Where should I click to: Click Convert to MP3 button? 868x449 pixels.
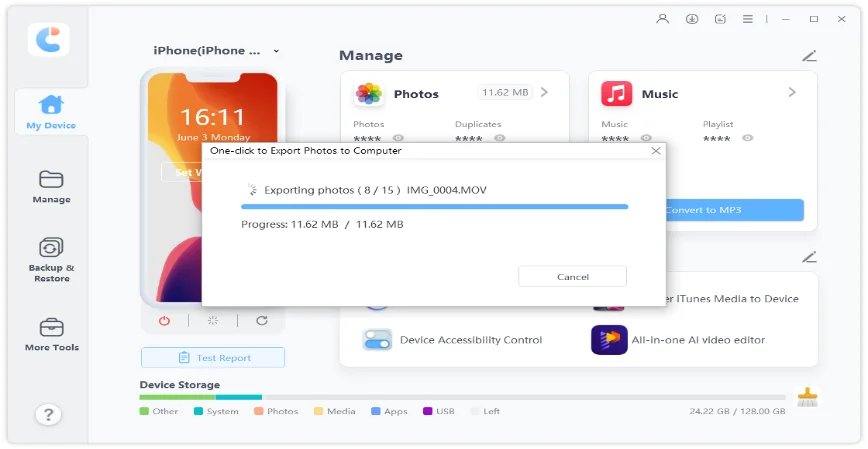coord(735,210)
